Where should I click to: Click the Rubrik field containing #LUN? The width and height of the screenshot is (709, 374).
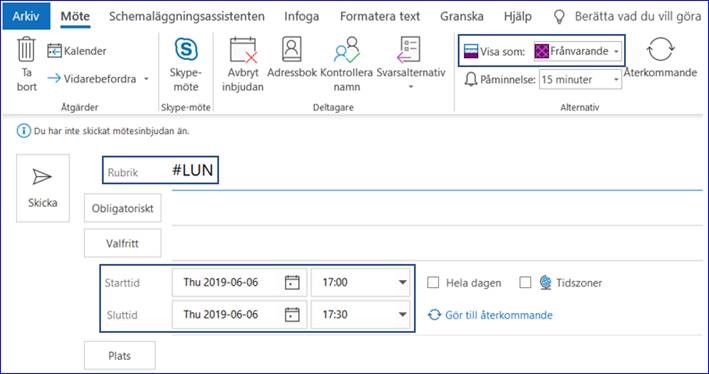coord(161,170)
